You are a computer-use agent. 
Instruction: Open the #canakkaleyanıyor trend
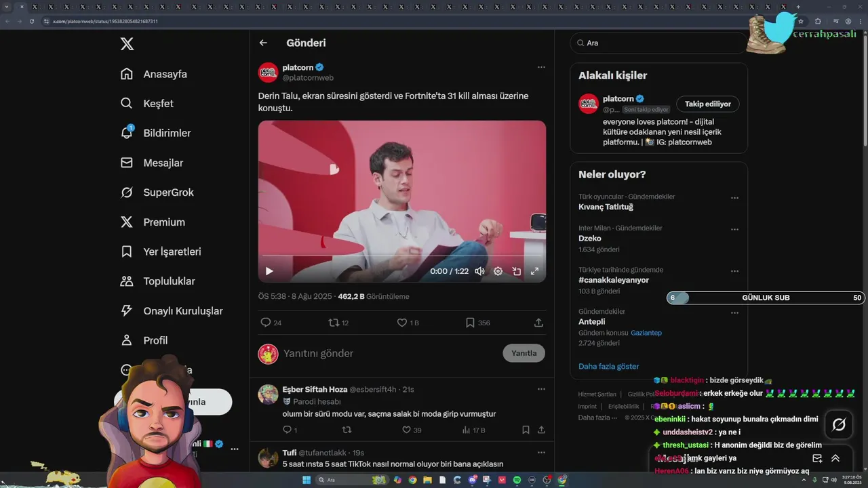[x=614, y=280]
